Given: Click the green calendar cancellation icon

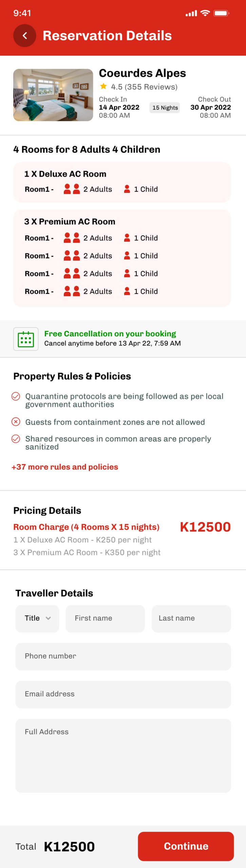Looking at the screenshot, I should [x=26, y=339].
